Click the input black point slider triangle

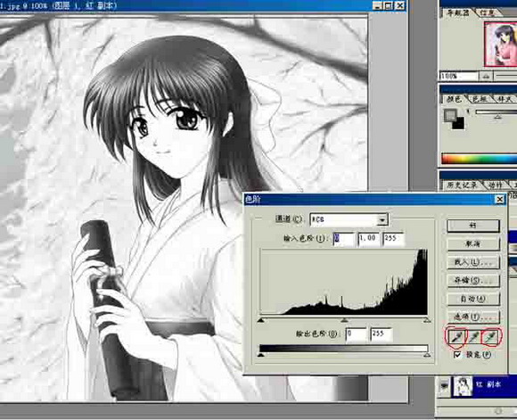261,320
